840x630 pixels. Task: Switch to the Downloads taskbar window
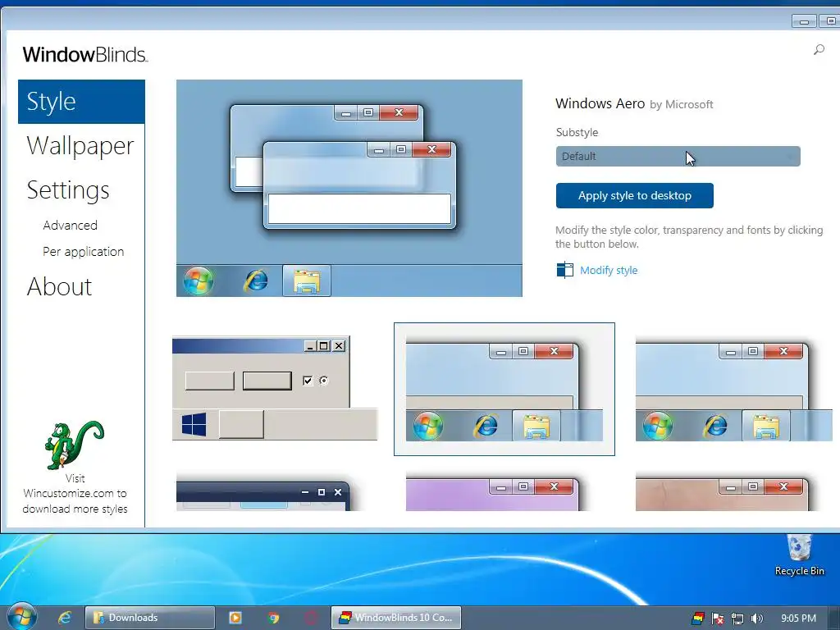click(x=150, y=618)
